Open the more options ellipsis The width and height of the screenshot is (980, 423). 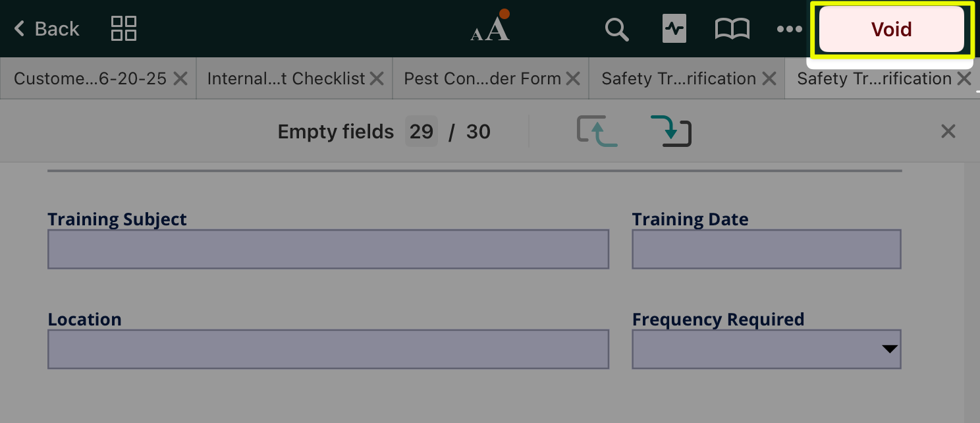pyautogui.click(x=789, y=29)
